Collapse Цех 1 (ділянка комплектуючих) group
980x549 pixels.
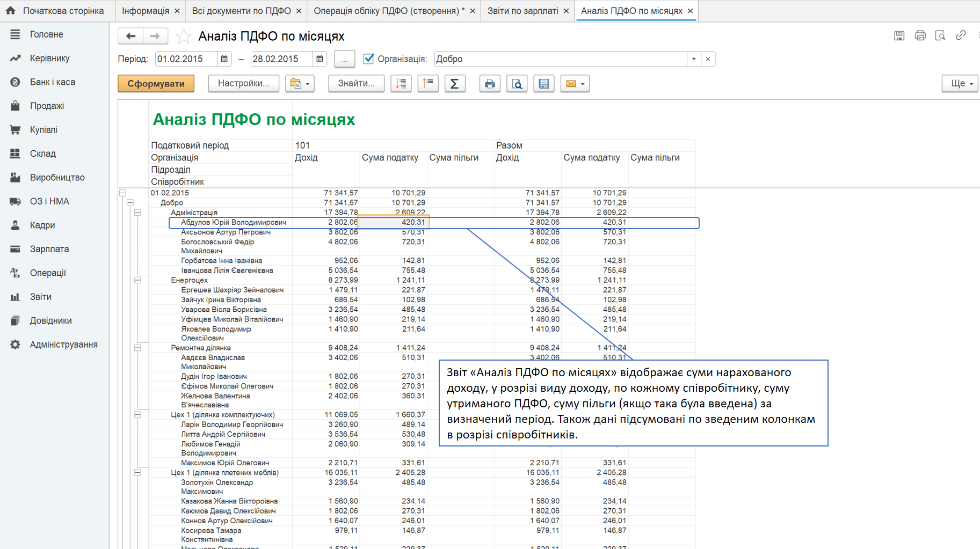138,415
